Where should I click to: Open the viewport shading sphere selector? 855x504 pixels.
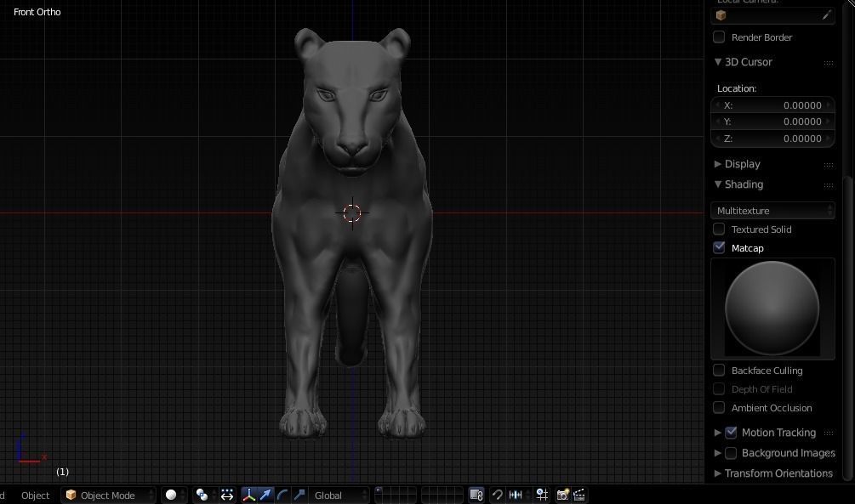point(175,495)
